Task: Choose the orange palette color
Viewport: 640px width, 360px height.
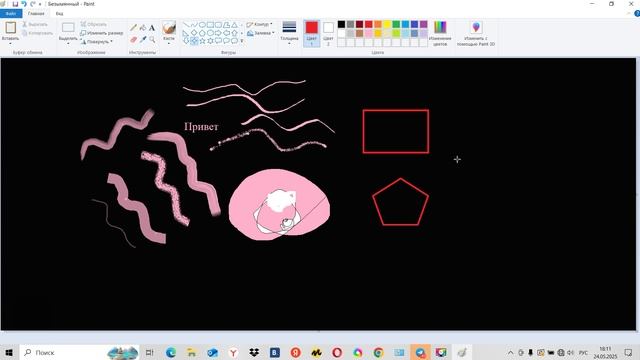Action: click(x=378, y=24)
